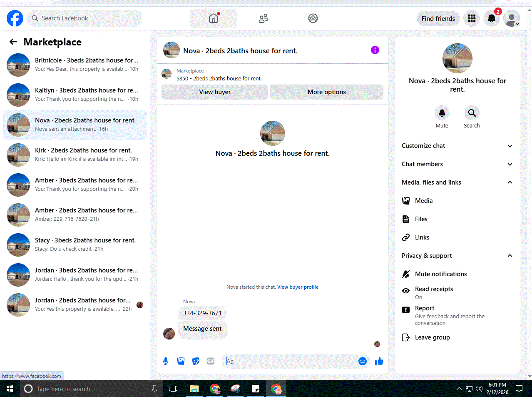Open Britnicole 3beds 2baths conversation

pyautogui.click(x=75, y=65)
